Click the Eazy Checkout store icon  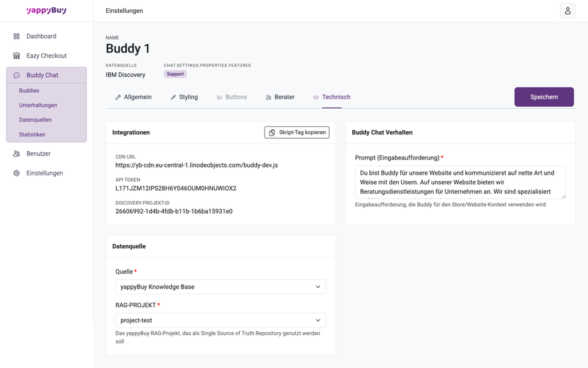point(17,56)
